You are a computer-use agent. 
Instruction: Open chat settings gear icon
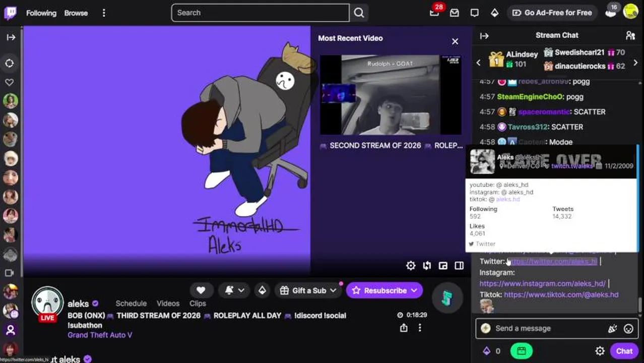pyautogui.click(x=600, y=351)
